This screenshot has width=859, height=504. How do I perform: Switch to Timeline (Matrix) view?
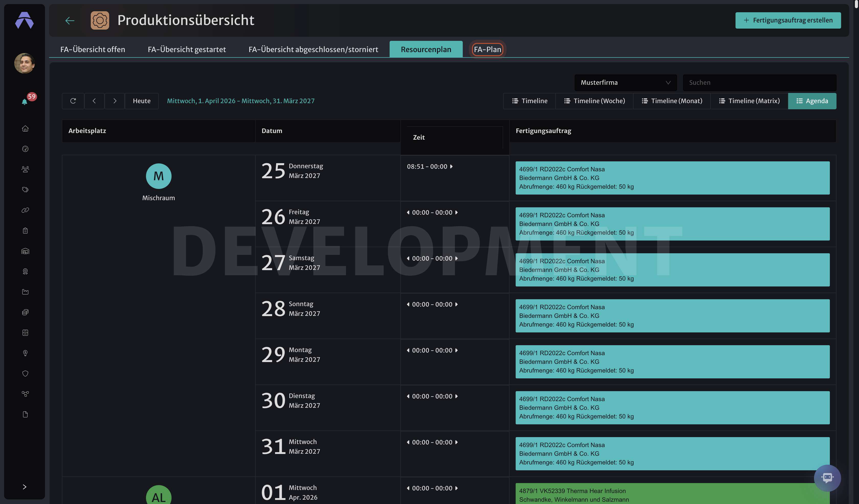(749, 101)
